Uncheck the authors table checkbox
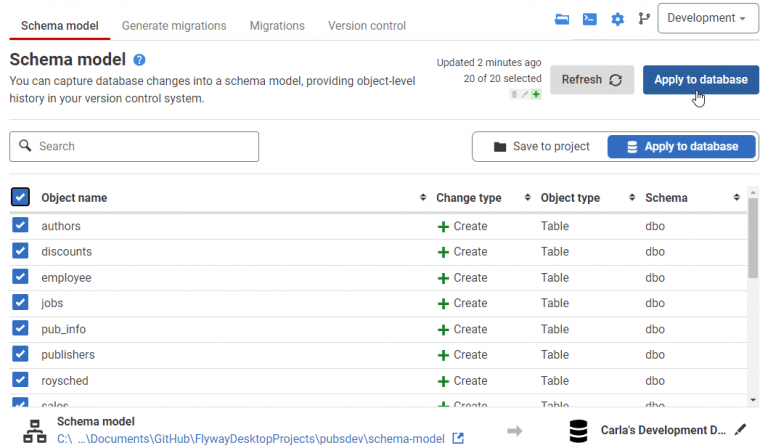The height and width of the screenshot is (448, 768). tap(21, 226)
